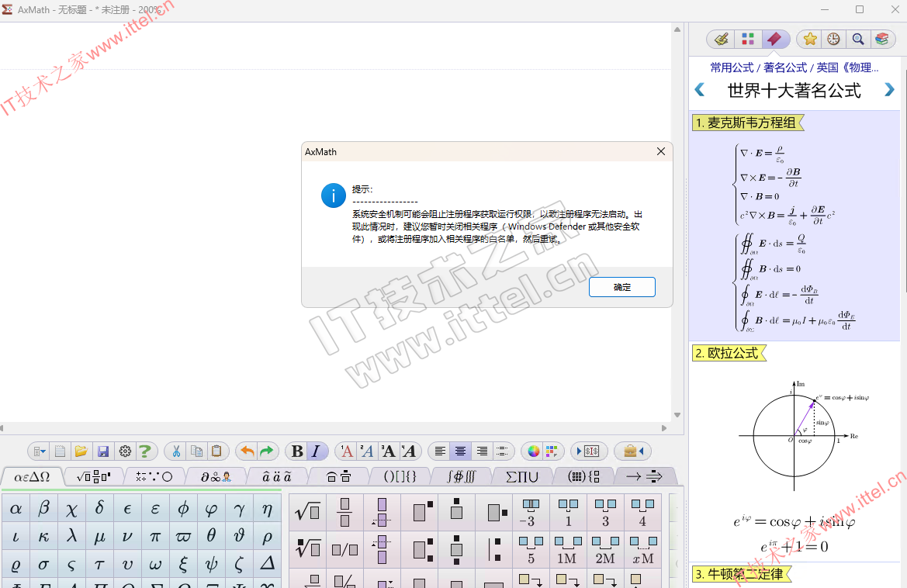
Task: Select the red bookmark formula library icon
Action: [x=774, y=39]
